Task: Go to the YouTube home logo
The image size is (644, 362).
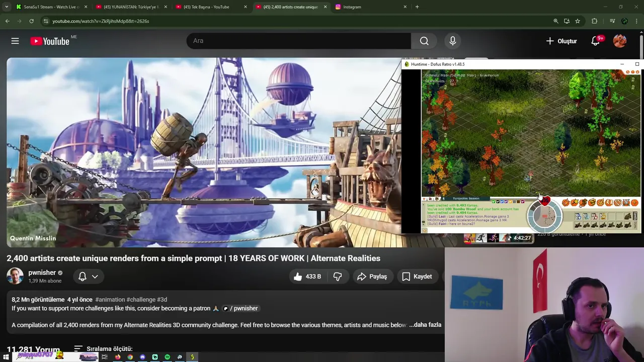Action: pyautogui.click(x=50, y=41)
